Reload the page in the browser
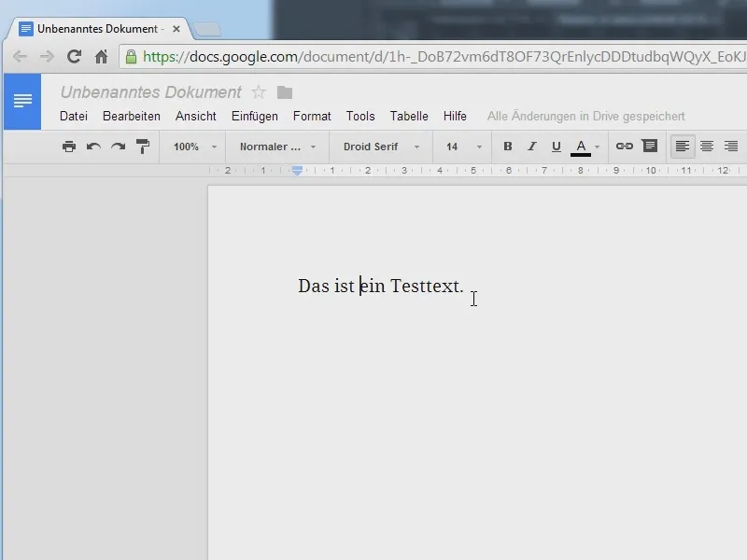 coord(74,57)
